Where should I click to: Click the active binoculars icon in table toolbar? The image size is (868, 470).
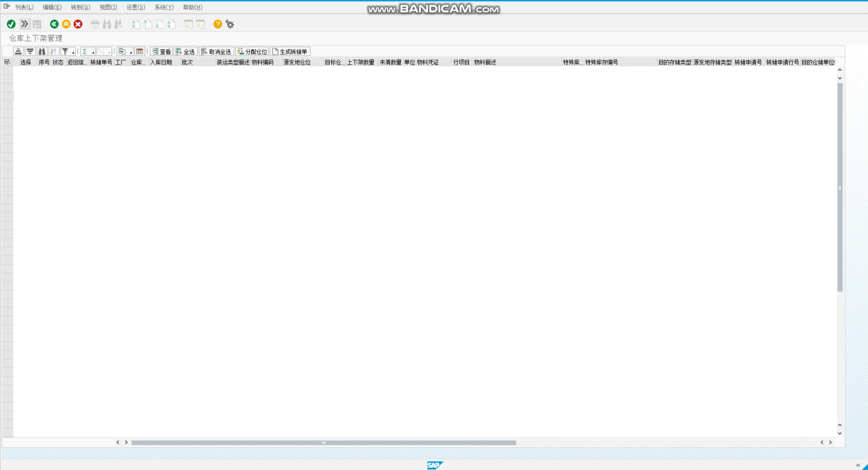point(42,51)
